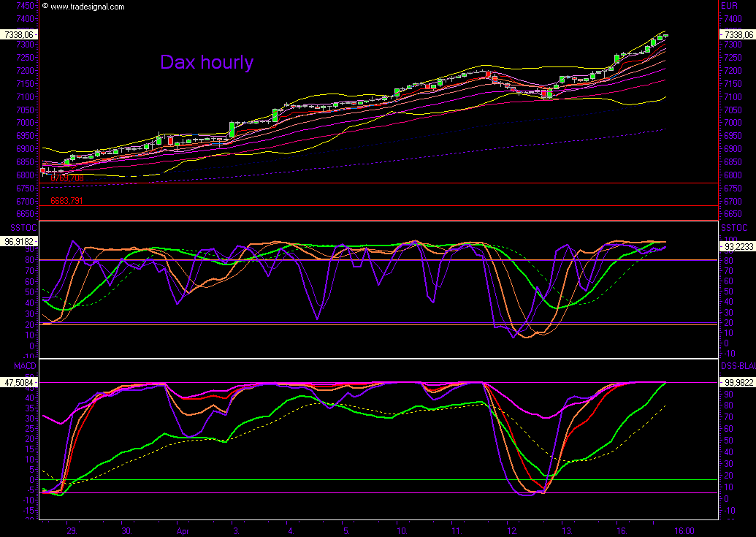The image size is (756, 537).
Task: Select the DSS-BLA indicator label
Action: click(738, 366)
